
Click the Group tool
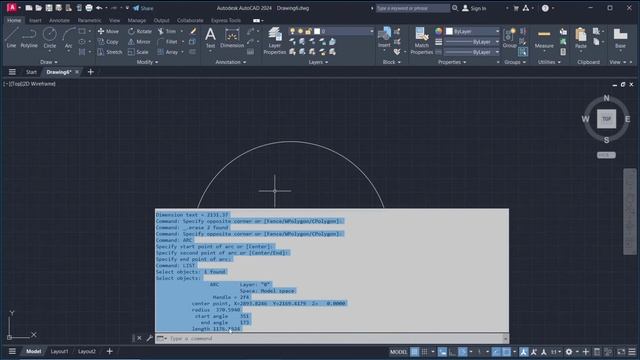point(509,38)
